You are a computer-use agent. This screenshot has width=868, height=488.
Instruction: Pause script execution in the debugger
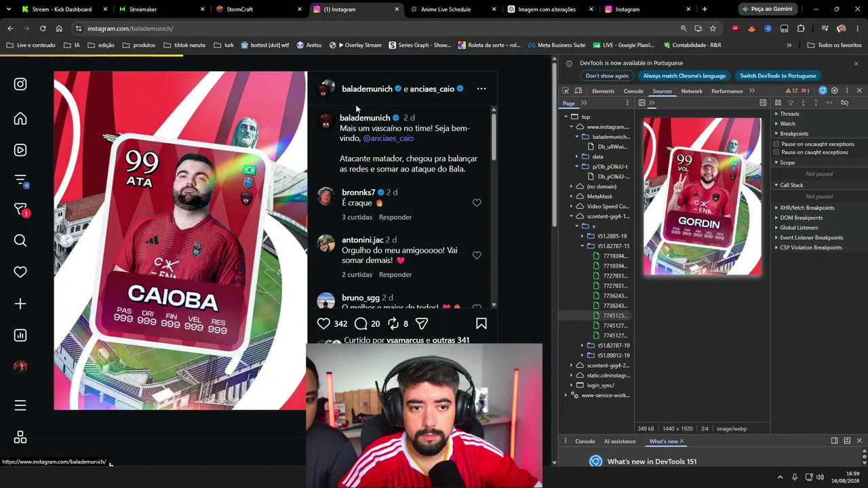(778, 103)
